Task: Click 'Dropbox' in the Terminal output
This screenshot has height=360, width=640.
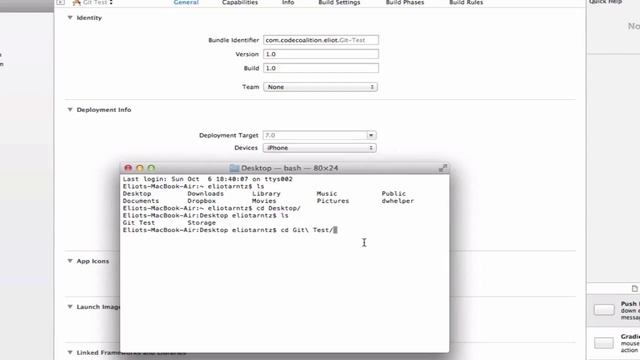Action: (202, 201)
